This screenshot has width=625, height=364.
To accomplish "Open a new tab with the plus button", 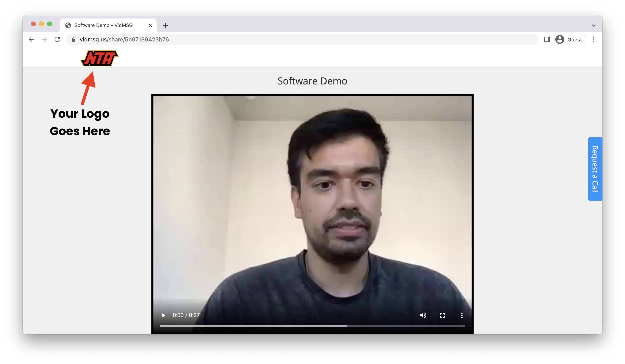I will pyautogui.click(x=166, y=25).
